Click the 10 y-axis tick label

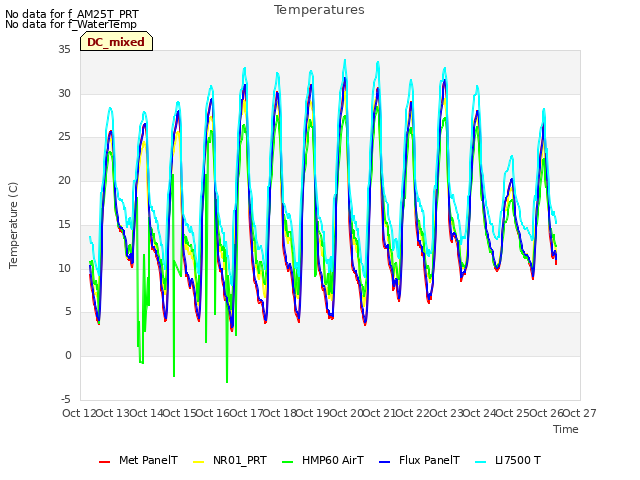click(64, 268)
